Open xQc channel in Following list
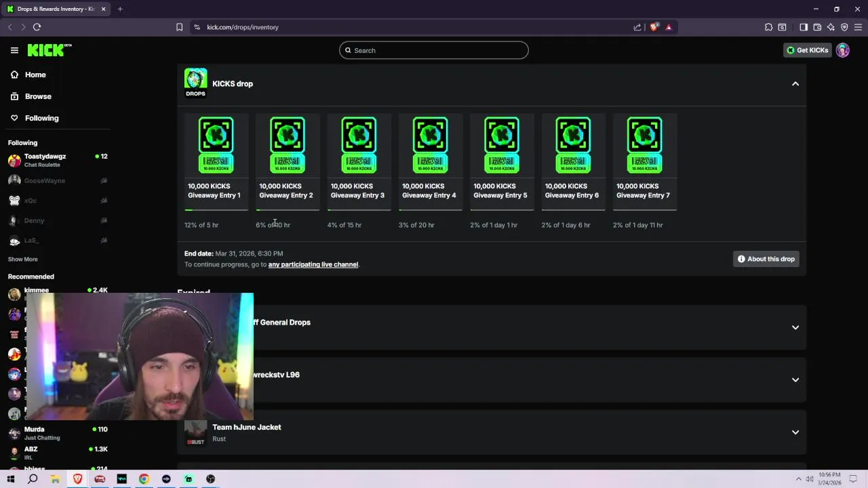This screenshot has height=488, width=868. (58, 201)
